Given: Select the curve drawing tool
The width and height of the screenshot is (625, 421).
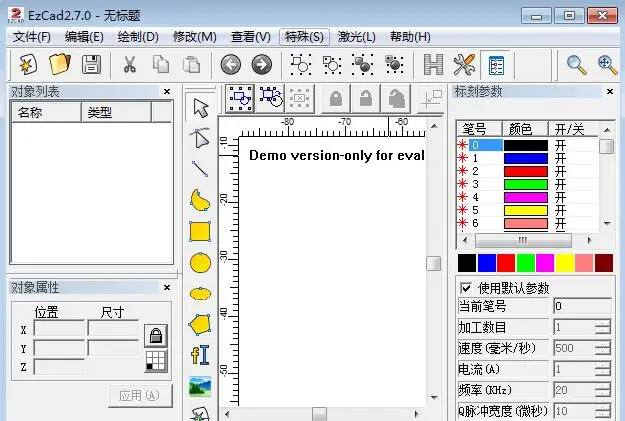Looking at the screenshot, I should [200, 200].
